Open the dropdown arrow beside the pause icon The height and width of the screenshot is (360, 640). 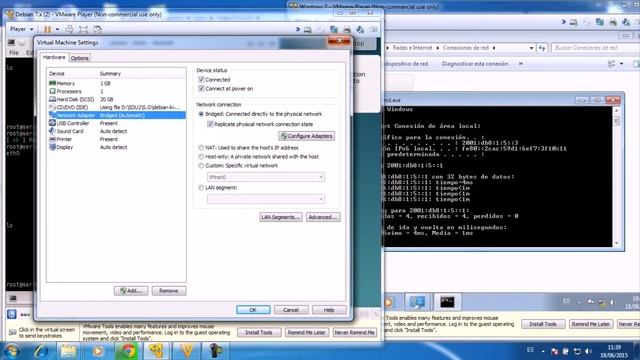pyautogui.click(x=58, y=29)
